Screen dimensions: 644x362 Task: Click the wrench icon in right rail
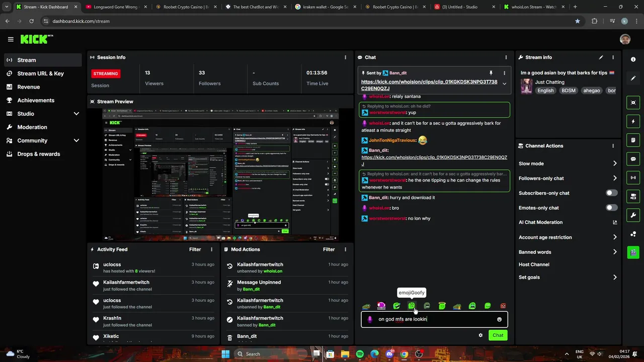(633, 215)
